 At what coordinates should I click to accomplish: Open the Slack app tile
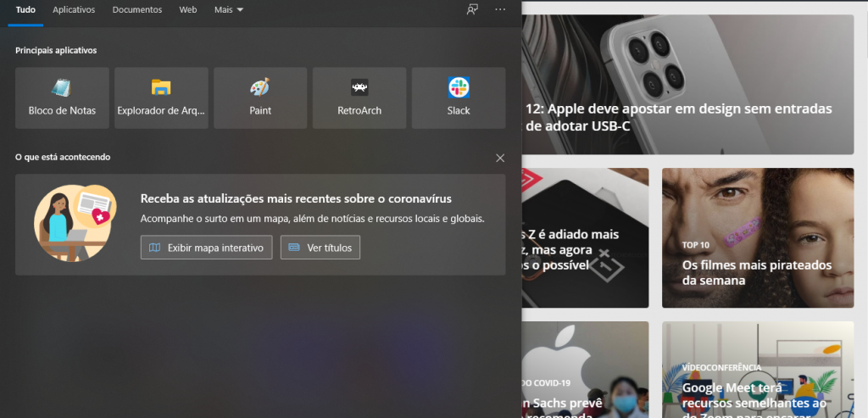(459, 98)
